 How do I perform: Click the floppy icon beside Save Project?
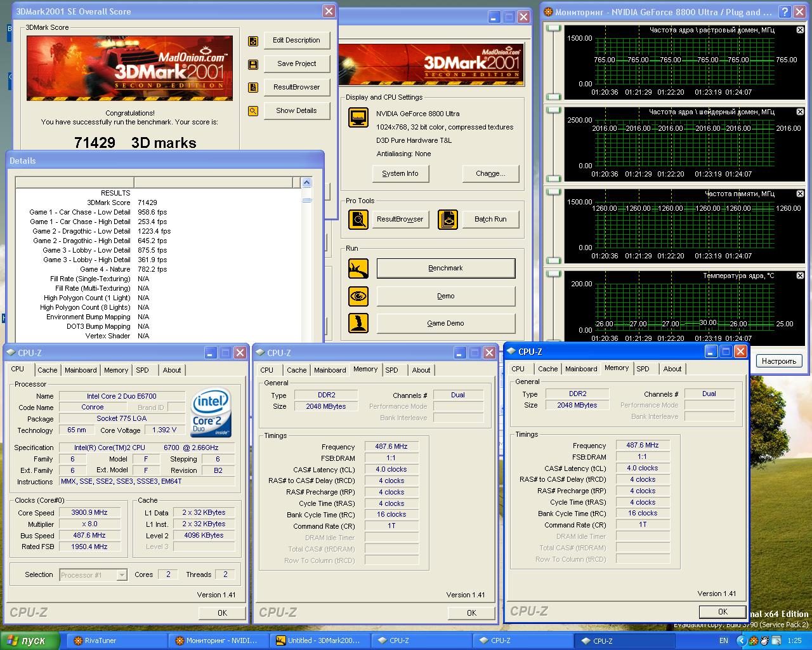coord(253,65)
